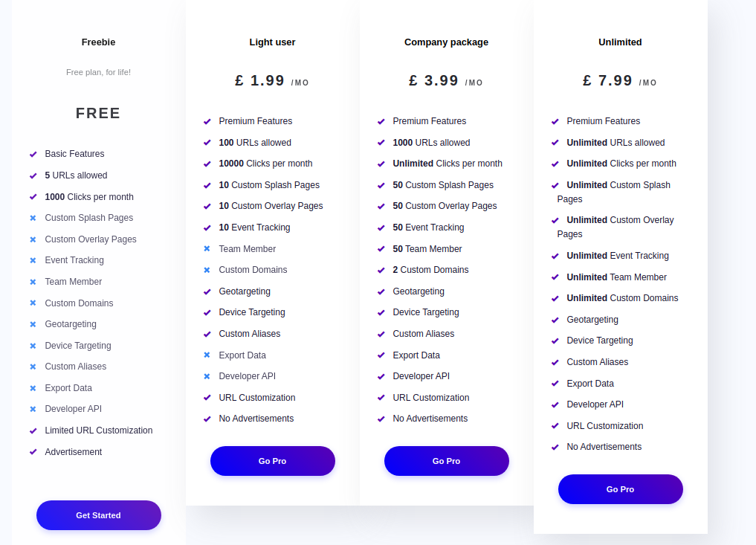Screen dimensions: 756x545
Task: Click checkmark beside Limited URL Customization
Action: (x=33, y=430)
